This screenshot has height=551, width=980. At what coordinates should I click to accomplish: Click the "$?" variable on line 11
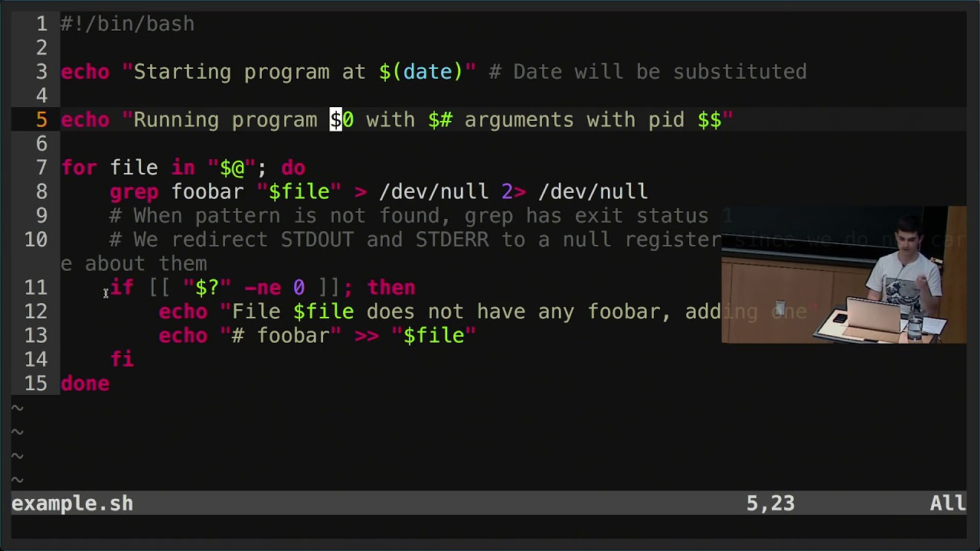207,288
